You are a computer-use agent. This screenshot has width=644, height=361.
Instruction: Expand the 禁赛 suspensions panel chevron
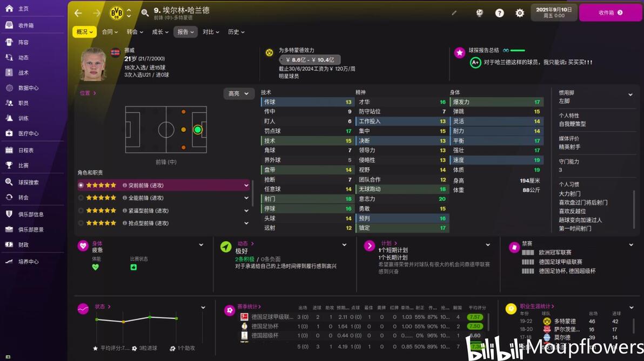(x=631, y=245)
